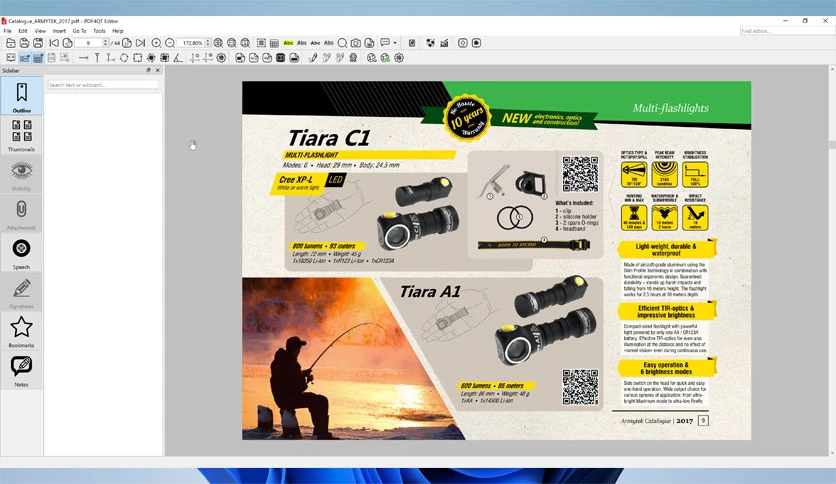Close the Sidebar panel
The width and height of the screenshot is (836, 484).
coord(158,70)
